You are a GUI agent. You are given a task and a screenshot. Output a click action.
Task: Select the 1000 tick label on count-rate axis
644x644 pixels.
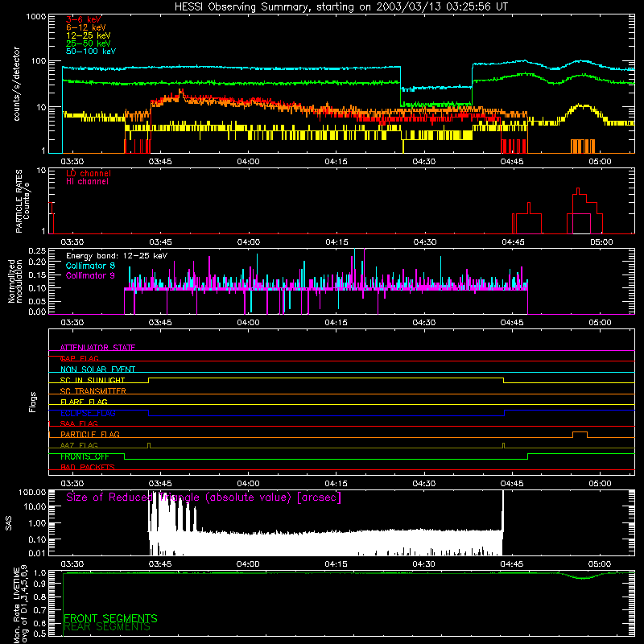(36, 17)
